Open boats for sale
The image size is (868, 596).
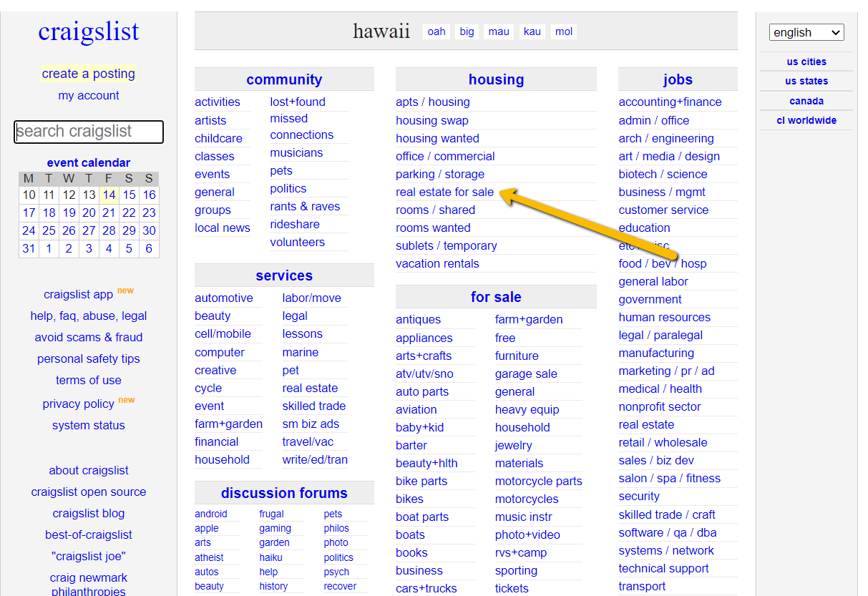(x=410, y=534)
